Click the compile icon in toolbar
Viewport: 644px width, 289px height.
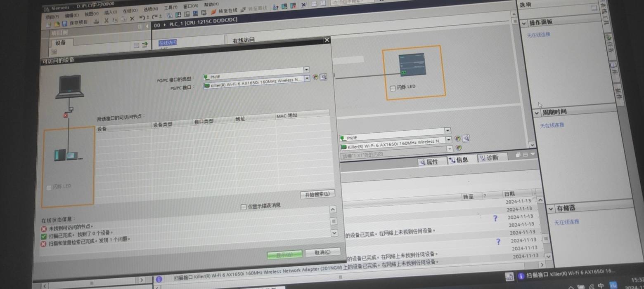pyautogui.click(x=169, y=15)
